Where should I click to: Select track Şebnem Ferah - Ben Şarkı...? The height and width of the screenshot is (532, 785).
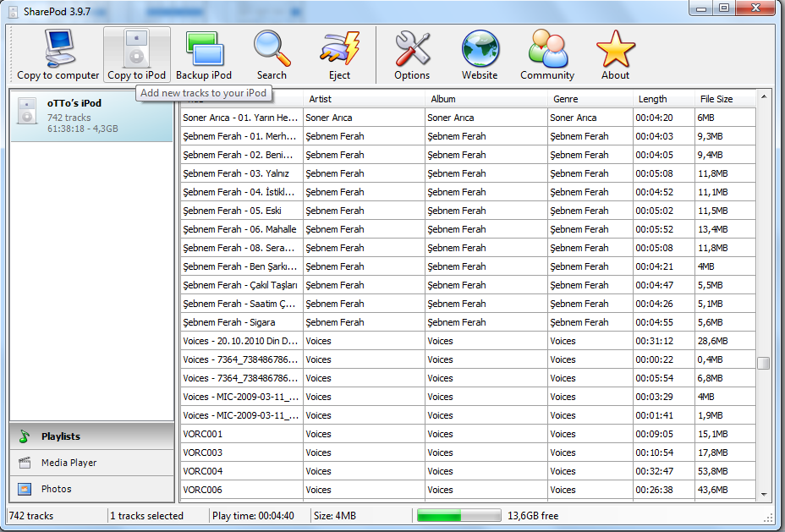(x=468, y=266)
